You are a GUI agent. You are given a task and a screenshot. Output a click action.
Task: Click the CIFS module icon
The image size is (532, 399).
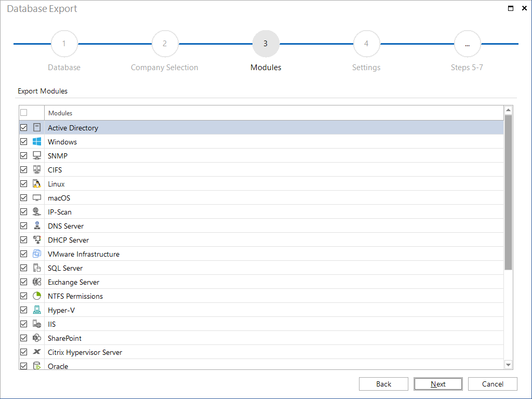tap(37, 170)
